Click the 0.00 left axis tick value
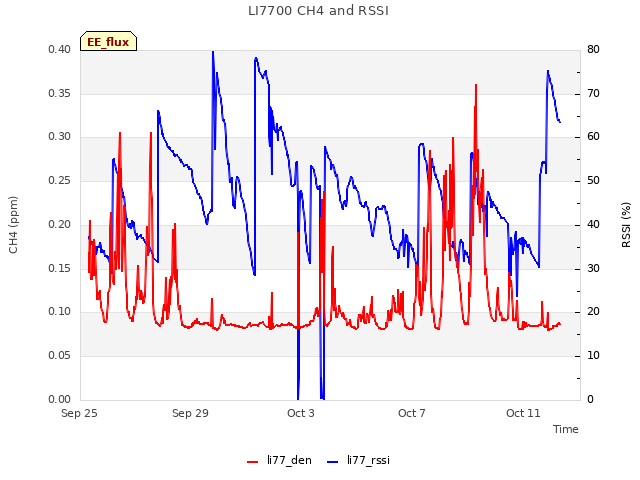 (x=60, y=400)
